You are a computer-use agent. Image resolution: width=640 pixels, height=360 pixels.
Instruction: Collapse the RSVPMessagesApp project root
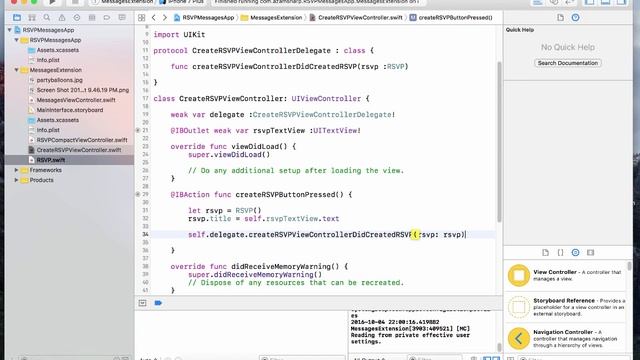pyautogui.click(x=9, y=30)
